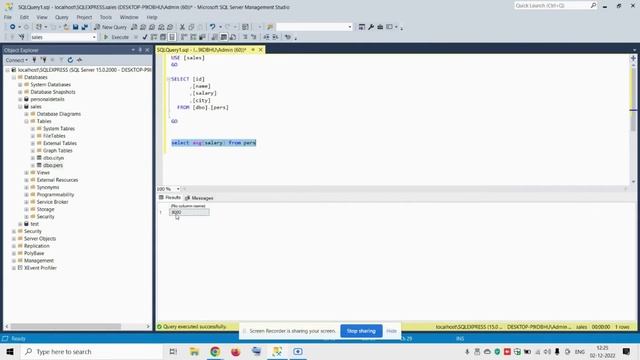
Task: Expand the personaldetails database
Action: coord(20,99)
